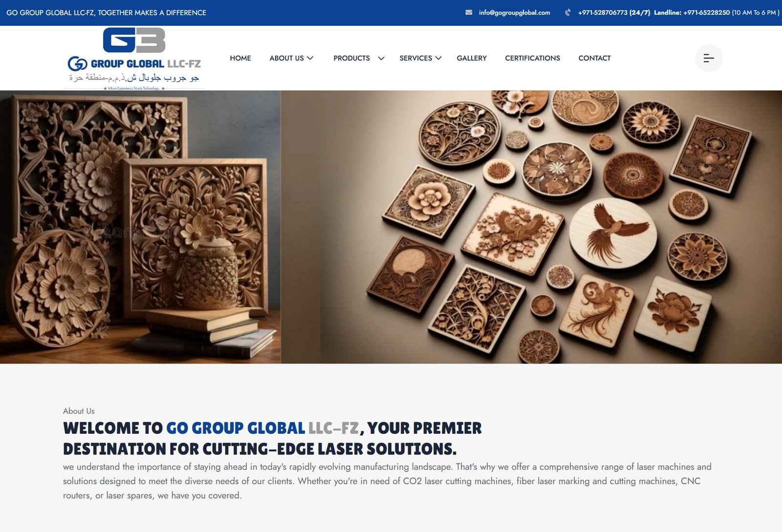Viewport: 782px width, 532px height.
Task: Open the Services menu label
Action: pyautogui.click(x=415, y=58)
